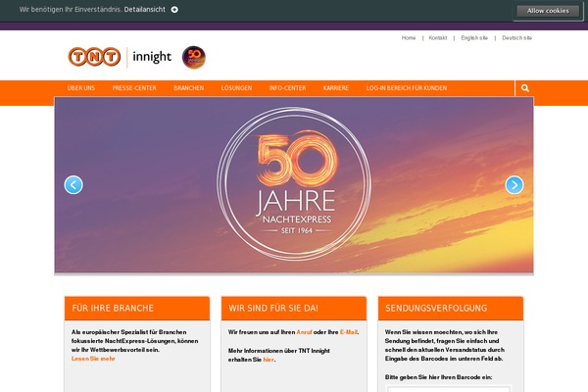This screenshot has height=392, width=588.
Task: Click the hier link
Action: coord(269,360)
